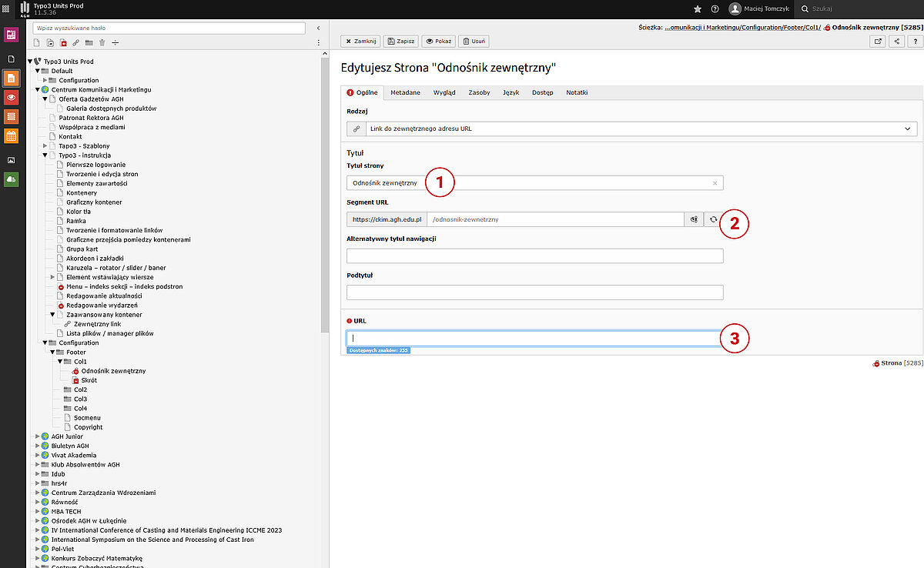Open the orange calendar events module icon

[11, 136]
